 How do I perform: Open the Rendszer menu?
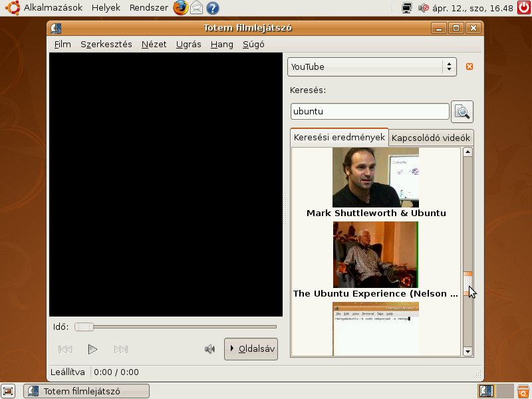coord(148,7)
